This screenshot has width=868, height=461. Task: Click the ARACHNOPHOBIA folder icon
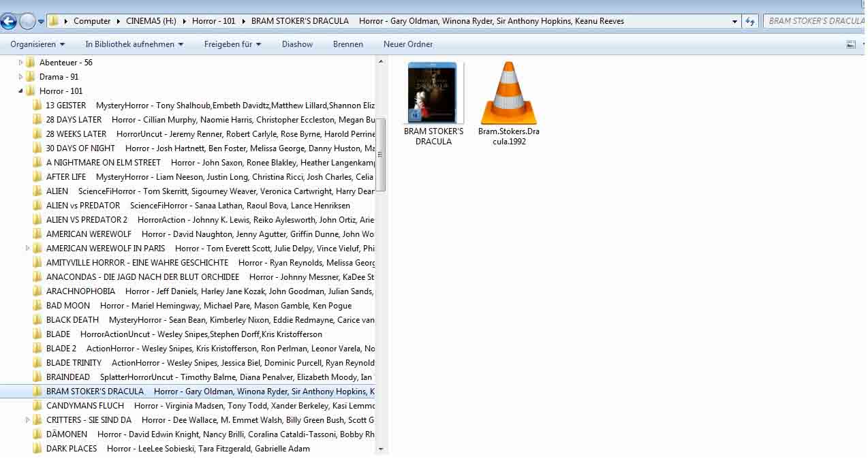tap(37, 291)
